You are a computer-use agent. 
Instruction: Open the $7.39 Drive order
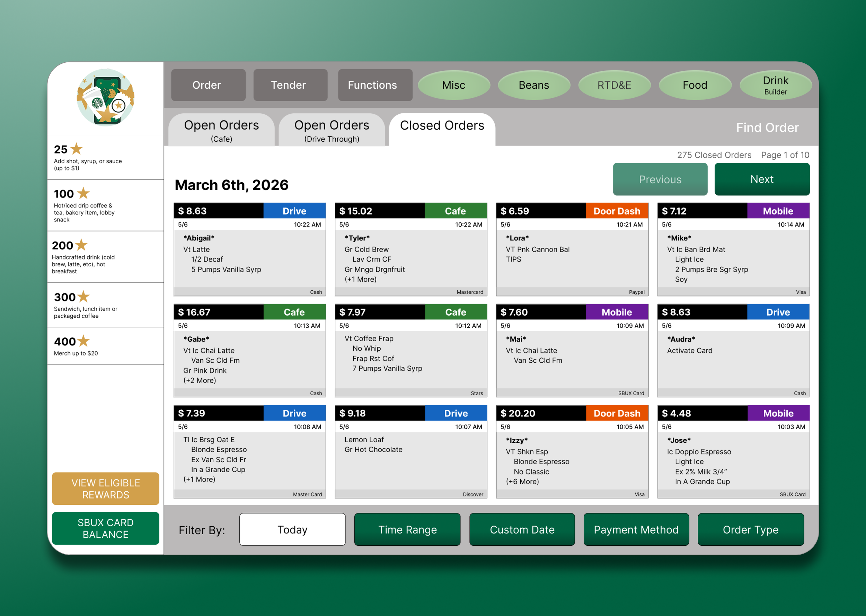click(250, 452)
